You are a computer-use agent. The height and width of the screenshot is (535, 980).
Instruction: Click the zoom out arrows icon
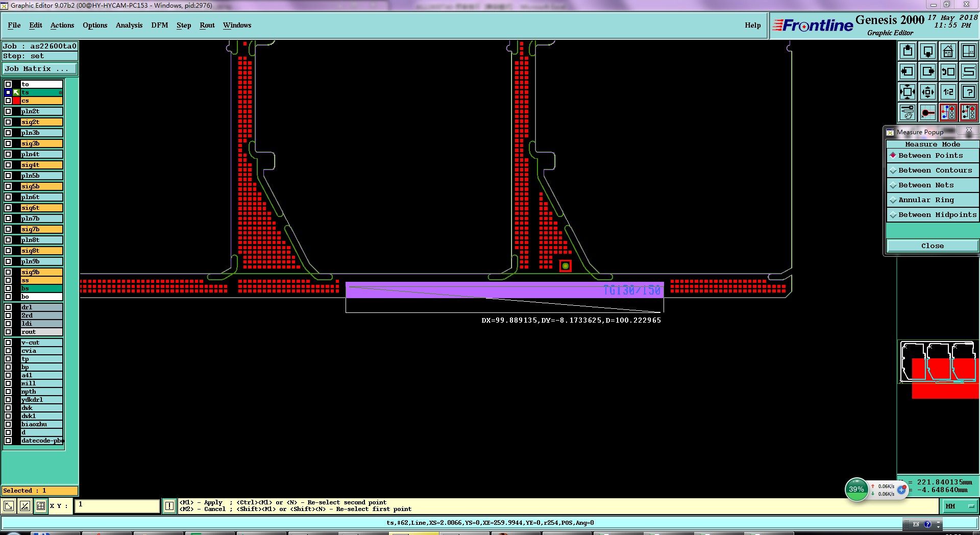coord(928,92)
